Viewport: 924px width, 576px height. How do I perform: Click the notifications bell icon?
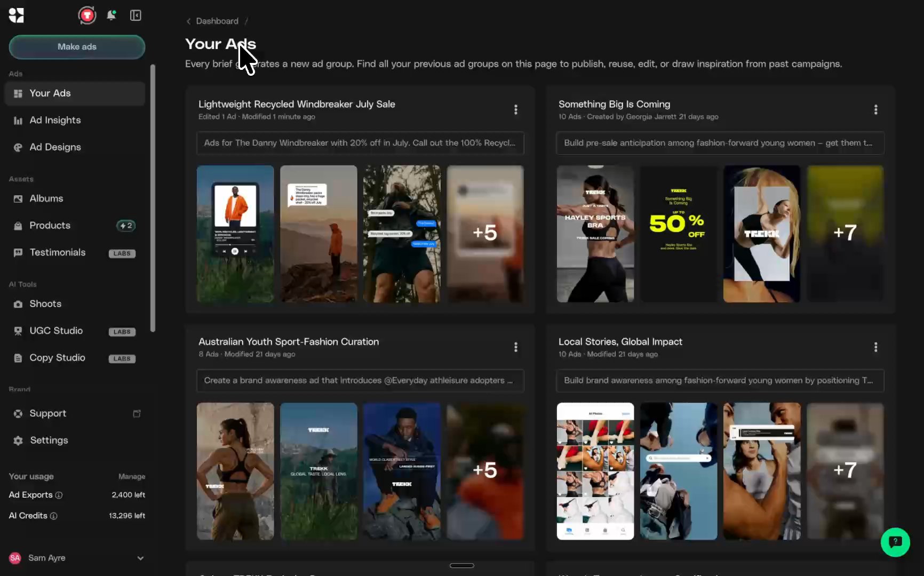(111, 15)
